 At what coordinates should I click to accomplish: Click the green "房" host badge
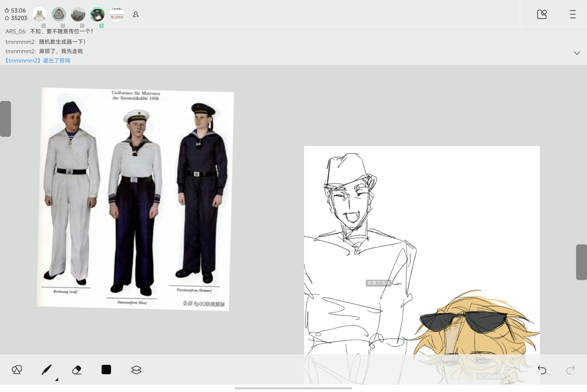pyautogui.click(x=101, y=26)
